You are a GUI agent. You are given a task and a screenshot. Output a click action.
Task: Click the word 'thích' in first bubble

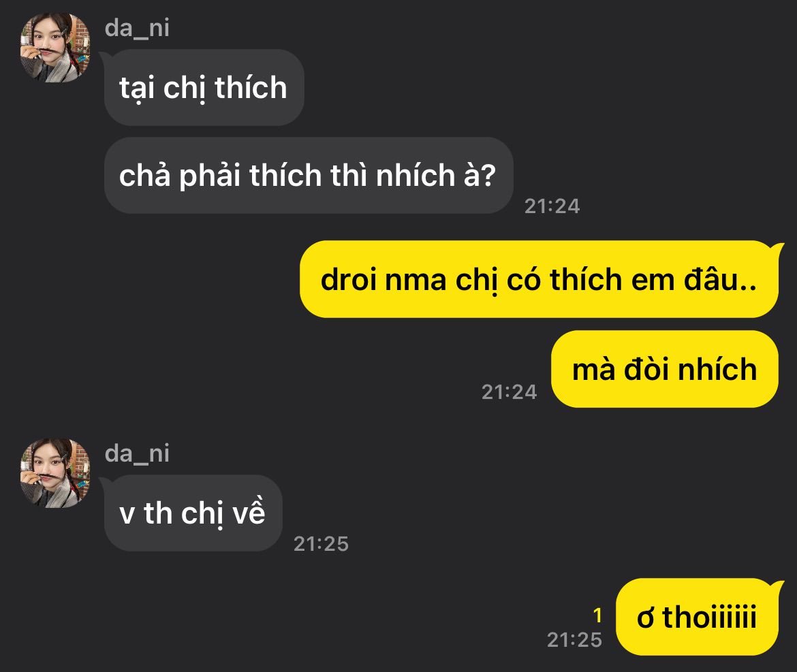(251, 87)
